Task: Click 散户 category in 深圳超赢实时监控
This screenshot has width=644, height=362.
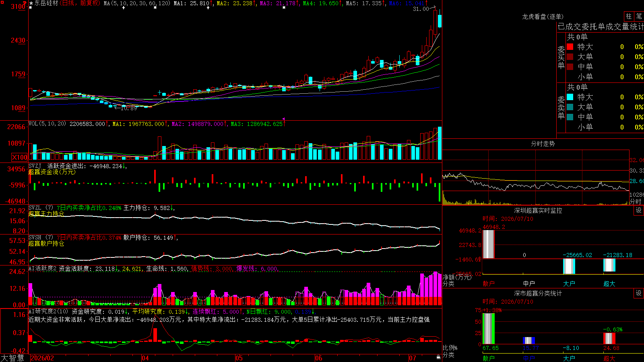Action: [x=489, y=284]
